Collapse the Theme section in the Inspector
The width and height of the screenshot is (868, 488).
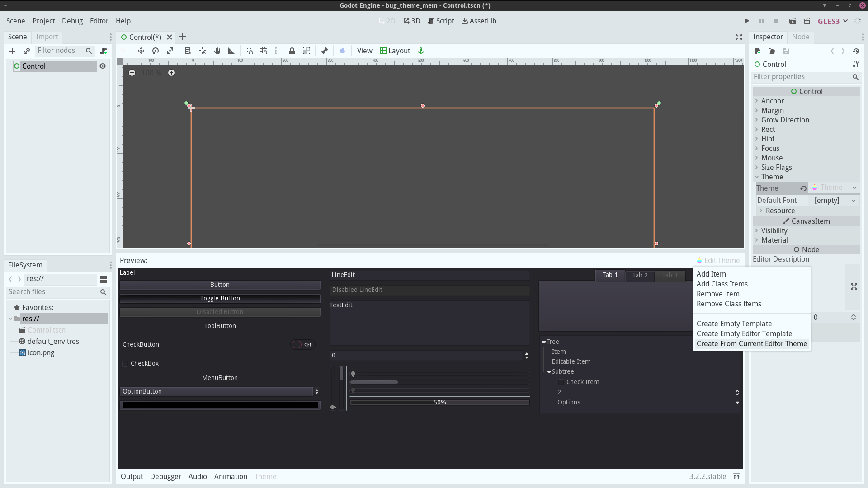[757, 177]
